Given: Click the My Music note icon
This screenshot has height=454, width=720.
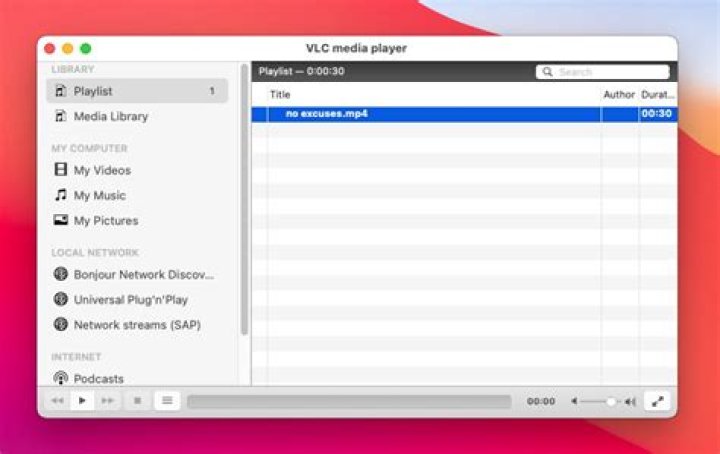Looking at the screenshot, I should coord(61,195).
